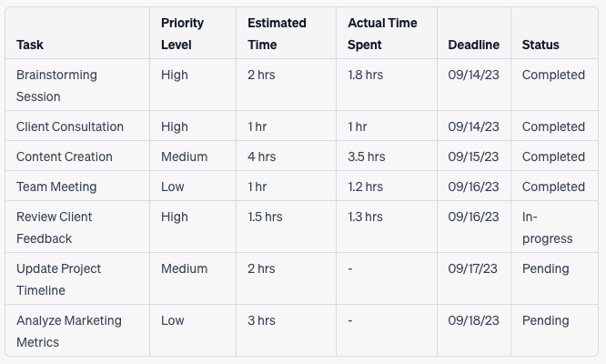Select the Brainstorming Session task cell
Image resolution: width=606 pixels, height=364 pixels.
[x=77, y=85]
